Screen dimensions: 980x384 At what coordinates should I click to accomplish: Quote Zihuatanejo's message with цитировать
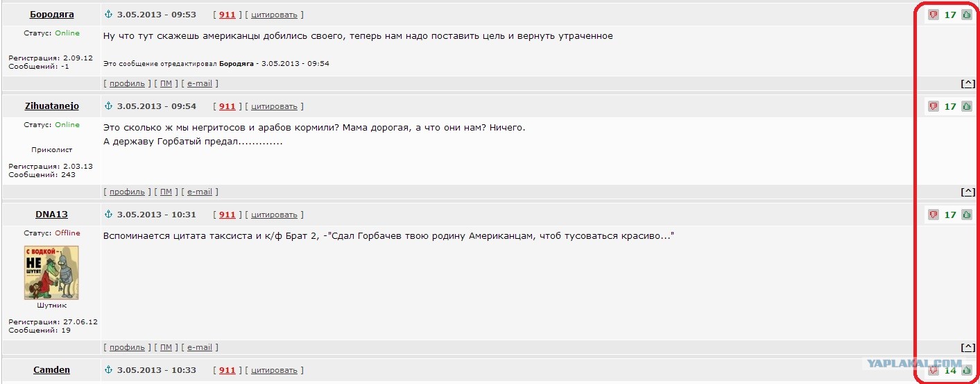click(274, 106)
